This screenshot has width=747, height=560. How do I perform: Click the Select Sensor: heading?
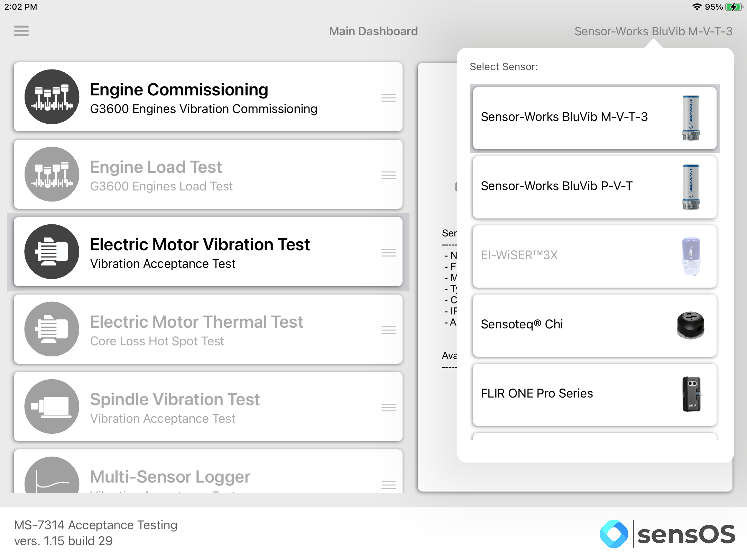(x=504, y=67)
